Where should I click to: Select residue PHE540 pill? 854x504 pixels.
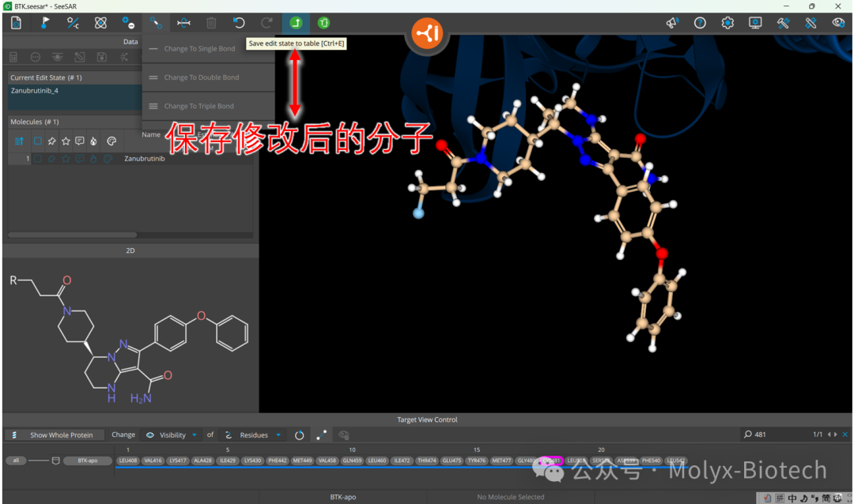click(x=651, y=461)
